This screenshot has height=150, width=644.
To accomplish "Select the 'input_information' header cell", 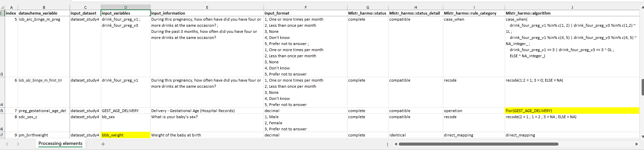I will click(x=207, y=13).
